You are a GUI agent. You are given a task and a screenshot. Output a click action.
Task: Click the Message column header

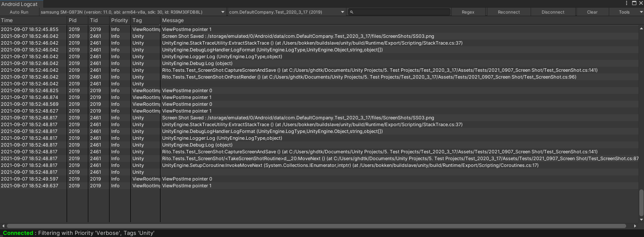[x=399, y=20]
